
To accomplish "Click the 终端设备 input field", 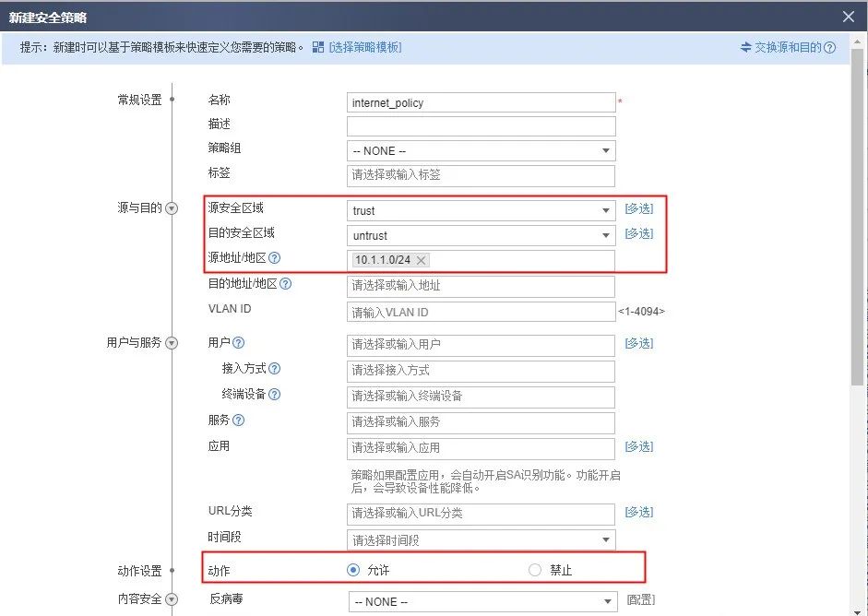I will [482, 397].
